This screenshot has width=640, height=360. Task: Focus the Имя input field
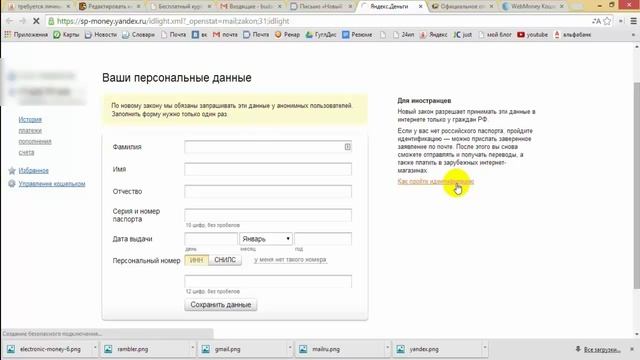[x=268, y=169]
